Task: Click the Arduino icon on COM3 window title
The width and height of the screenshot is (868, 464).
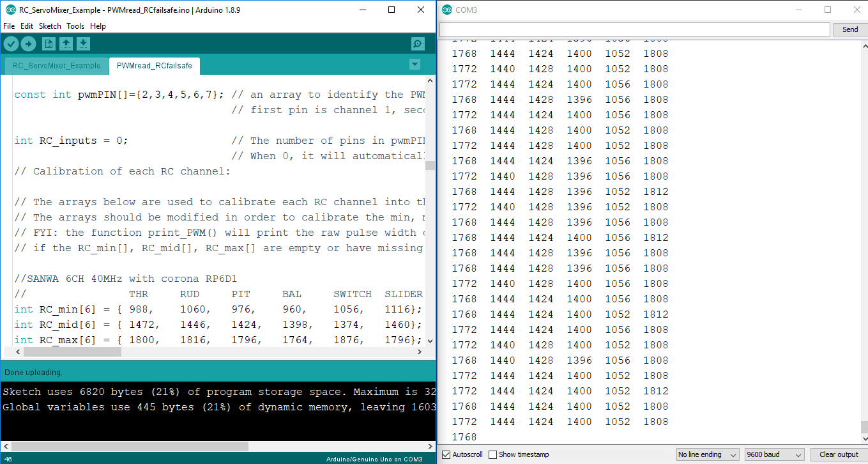Action: (446, 10)
